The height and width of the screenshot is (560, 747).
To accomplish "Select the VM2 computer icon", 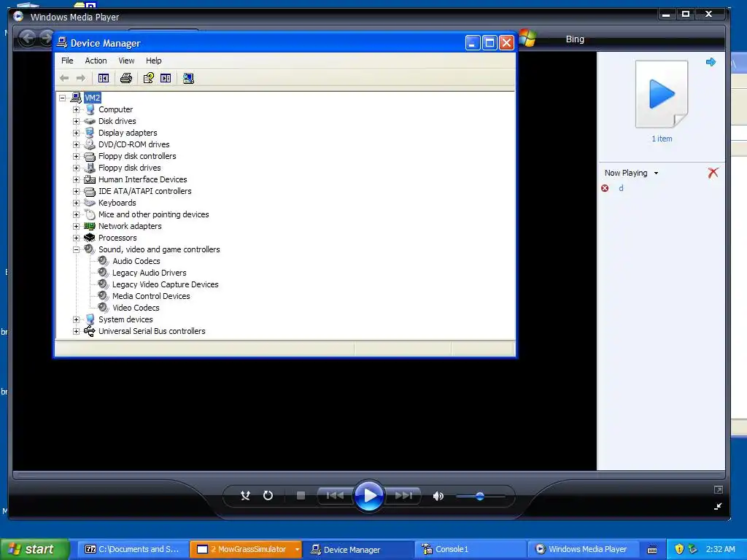I will [76, 98].
